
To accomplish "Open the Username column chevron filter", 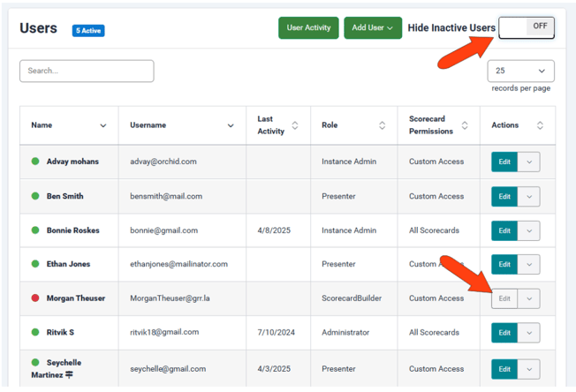I will pyautogui.click(x=231, y=125).
